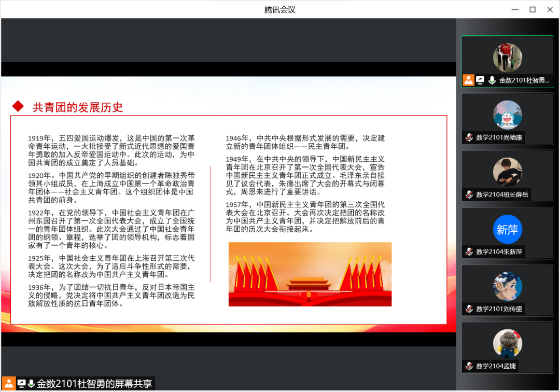Click the muted mic icon beside 数学2104孟婕

(x=469, y=366)
